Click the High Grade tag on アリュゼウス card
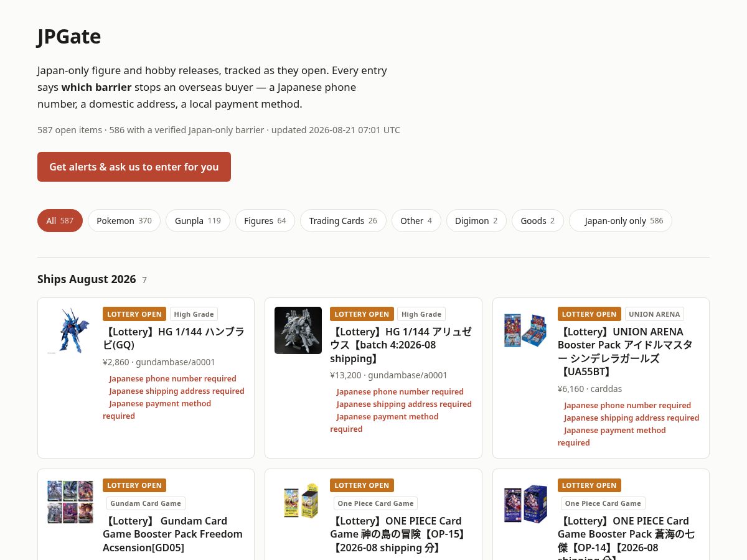 pos(421,314)
